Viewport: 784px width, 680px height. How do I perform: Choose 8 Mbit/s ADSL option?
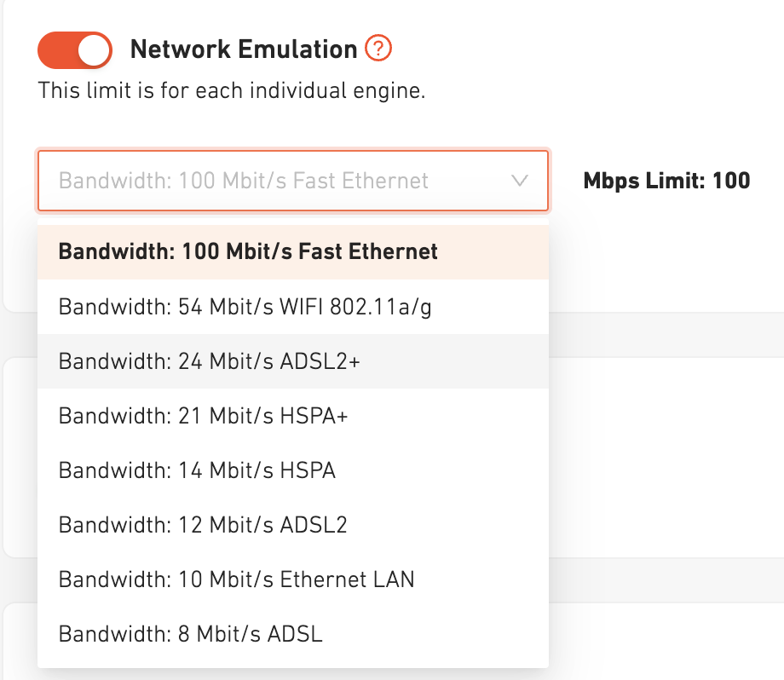tap(191, 634)
